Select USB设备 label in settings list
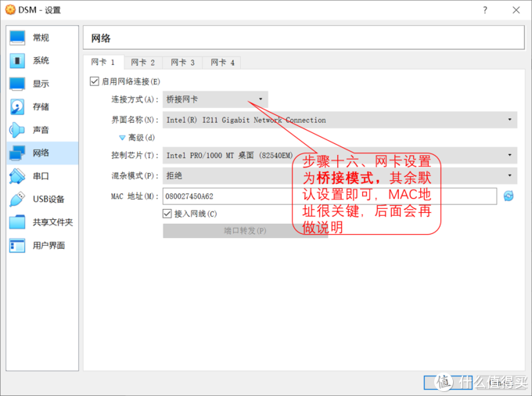The image size is (532, 396). coord(49,200)
